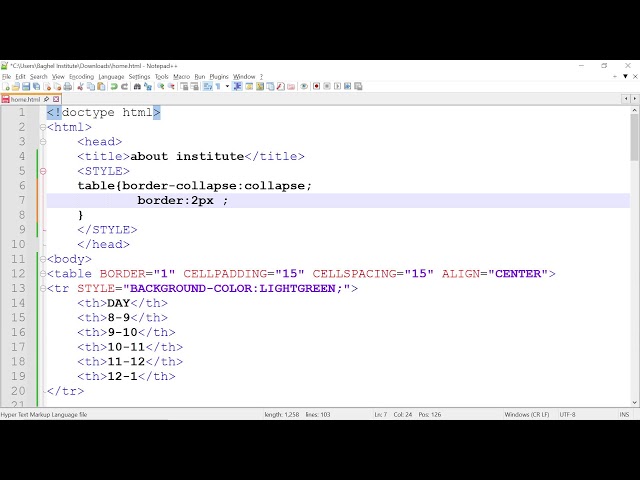Open the Document Map panel

[260, 86]
